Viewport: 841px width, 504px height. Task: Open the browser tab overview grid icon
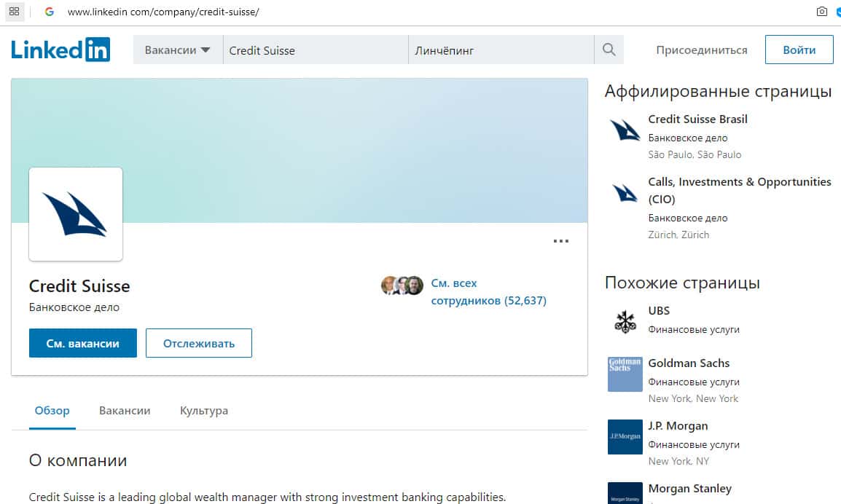[15, 11]
